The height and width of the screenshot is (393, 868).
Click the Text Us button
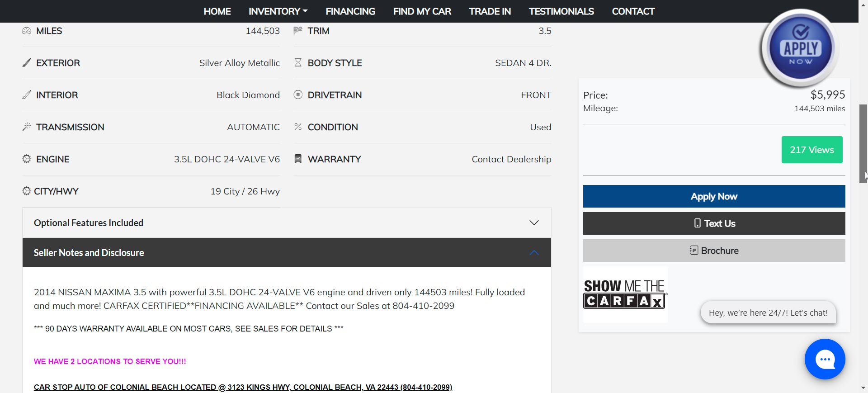click(x=714, y=223)
